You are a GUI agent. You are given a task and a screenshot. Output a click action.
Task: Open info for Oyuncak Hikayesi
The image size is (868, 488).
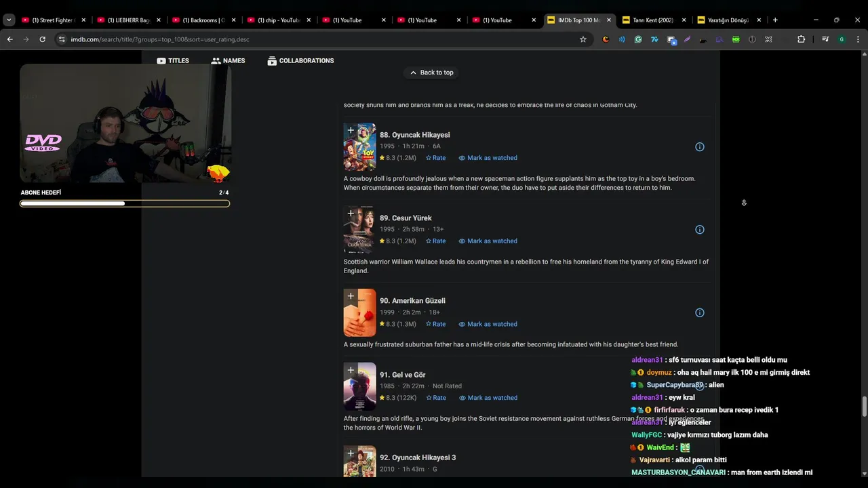click(x=700, y=146)
